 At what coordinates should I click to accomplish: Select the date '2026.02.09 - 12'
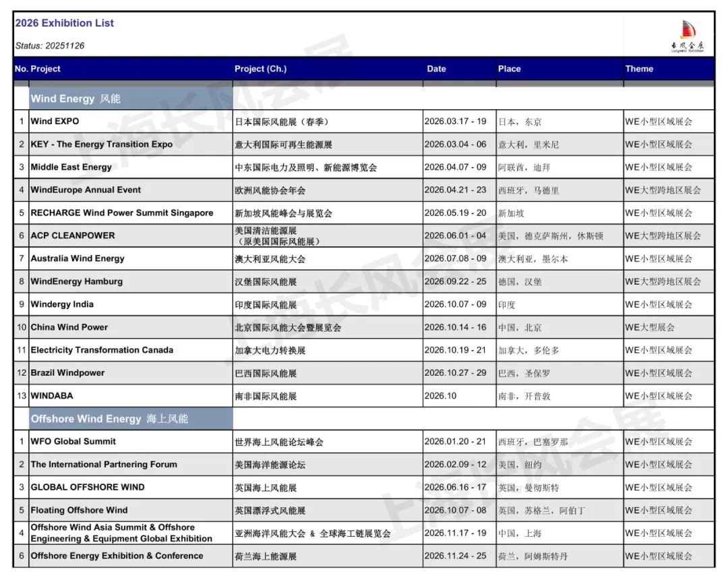(456, 465)
